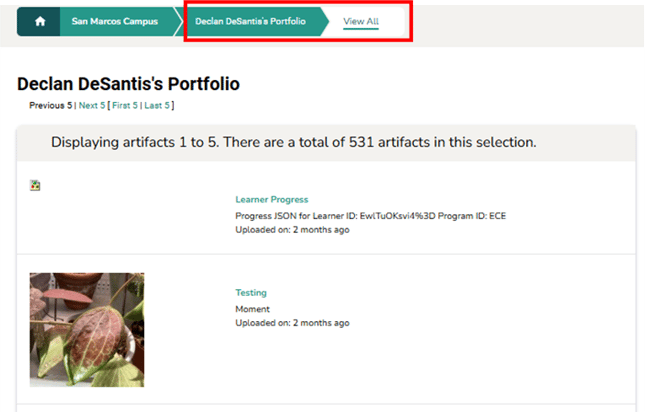The height and width of the screenshot is (413, 645).
Task: Click upload date under Testing artifact
Action: [x=292, y=323]
